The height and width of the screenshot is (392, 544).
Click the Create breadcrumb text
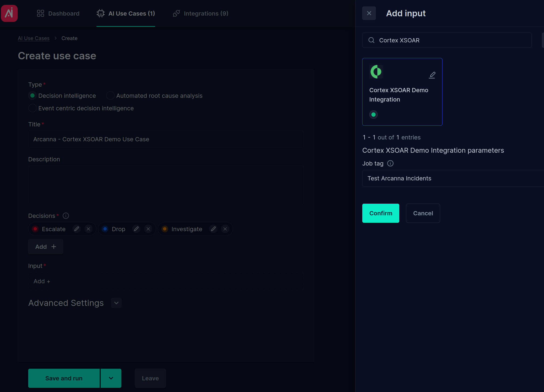[70, 38]
